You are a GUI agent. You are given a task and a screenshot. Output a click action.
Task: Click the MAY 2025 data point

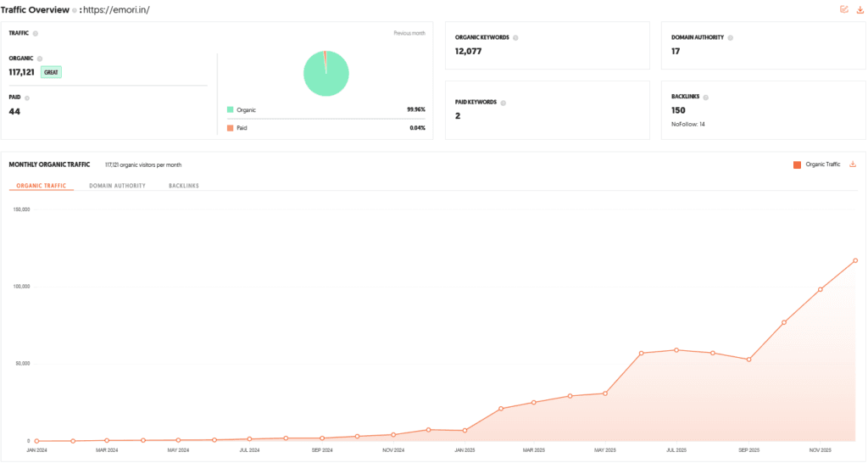click(x=605, y=393)
